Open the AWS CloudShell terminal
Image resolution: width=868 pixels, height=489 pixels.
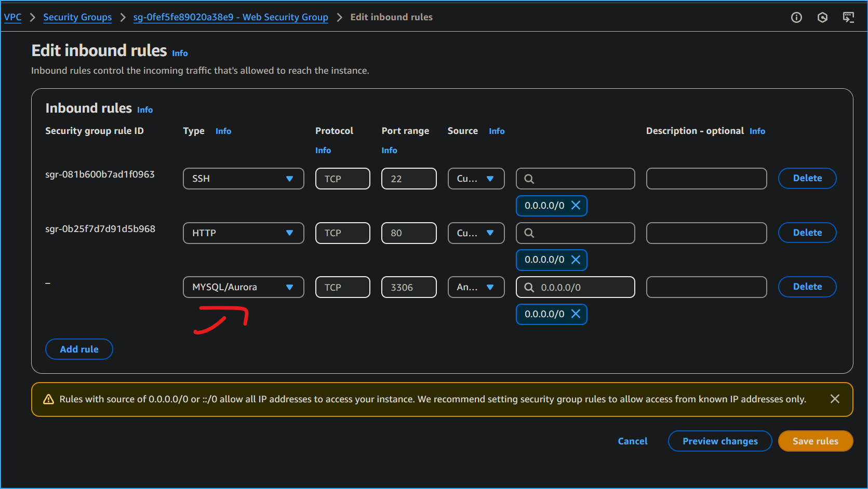[x=849, y=17]
